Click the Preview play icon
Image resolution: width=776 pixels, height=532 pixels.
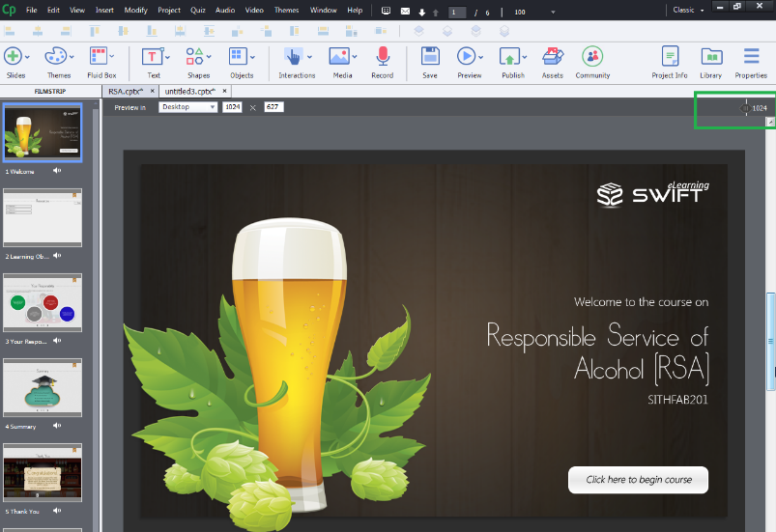(x=466, y=56)
